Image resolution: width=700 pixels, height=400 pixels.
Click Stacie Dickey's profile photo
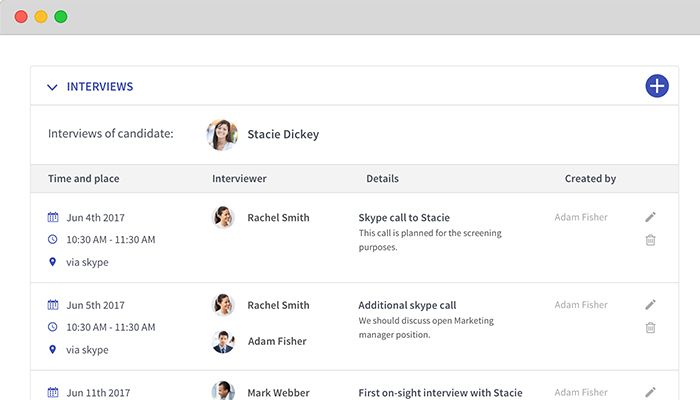tap(222, 134)
